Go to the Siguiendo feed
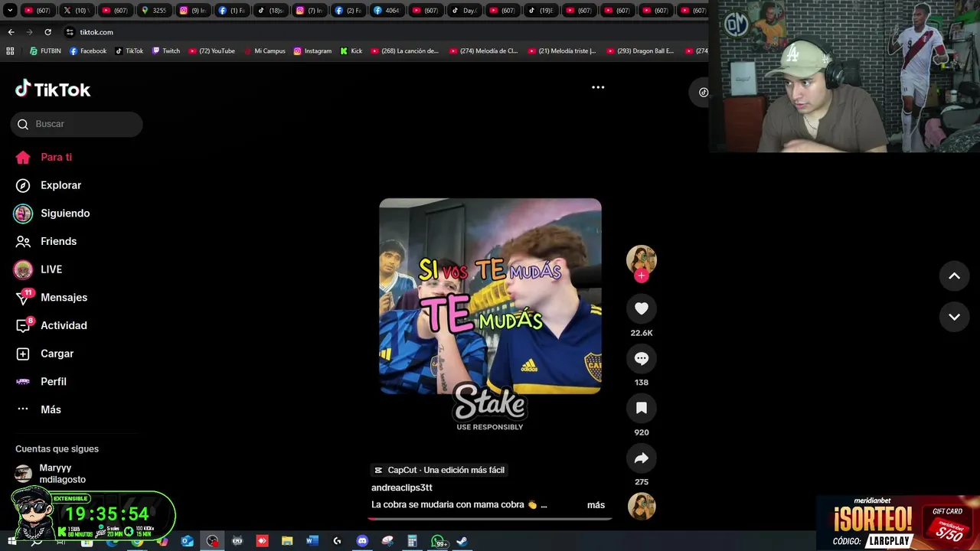 (52, 214)
